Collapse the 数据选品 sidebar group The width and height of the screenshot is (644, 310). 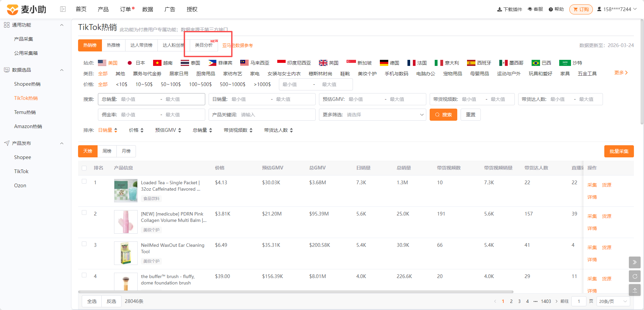[62, 70]
